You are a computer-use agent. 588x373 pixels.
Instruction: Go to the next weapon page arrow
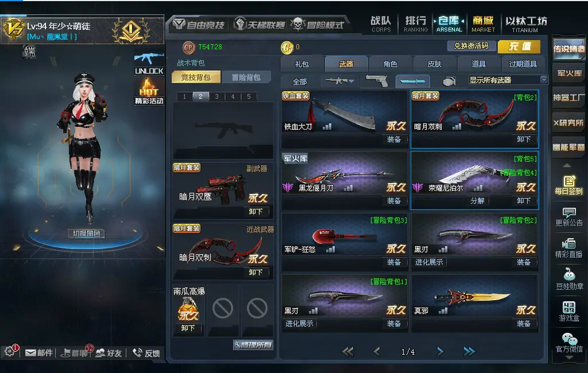coord(440,352)
